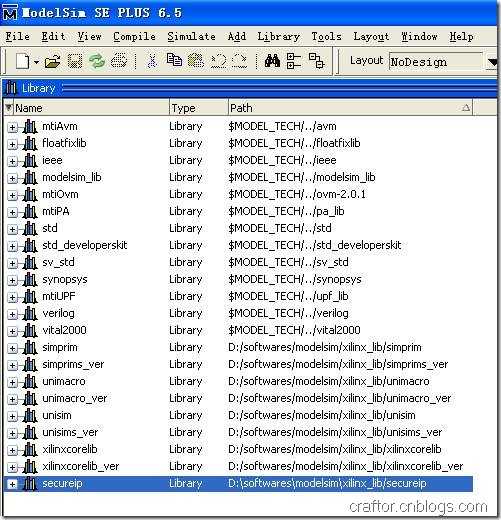Click the green Reload toolbar icon

pos(97,62)
